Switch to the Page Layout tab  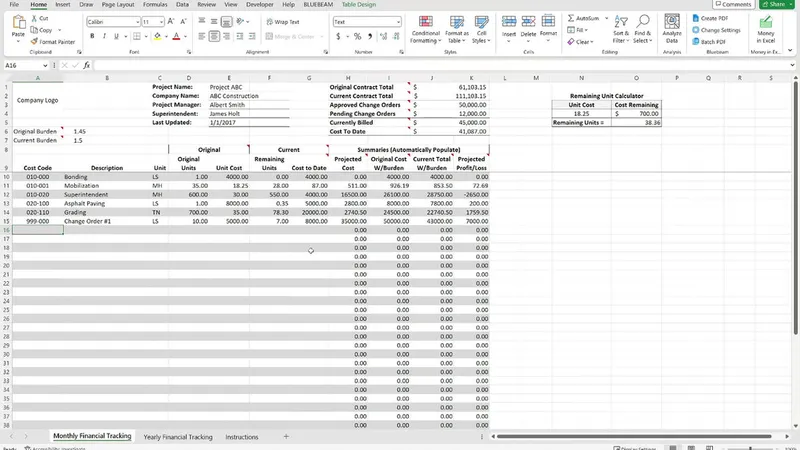pyautogui.click(x=118, y=5)
